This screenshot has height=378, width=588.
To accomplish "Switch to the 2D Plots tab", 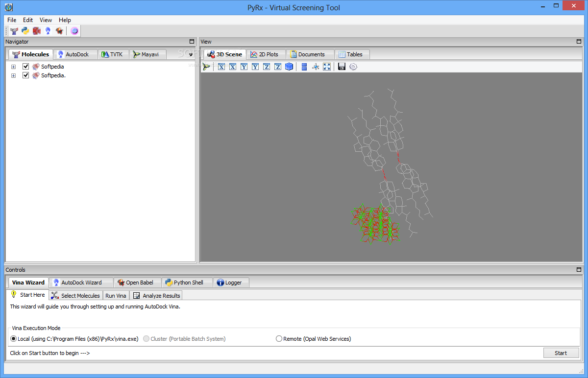I will (x=266, y=54).
